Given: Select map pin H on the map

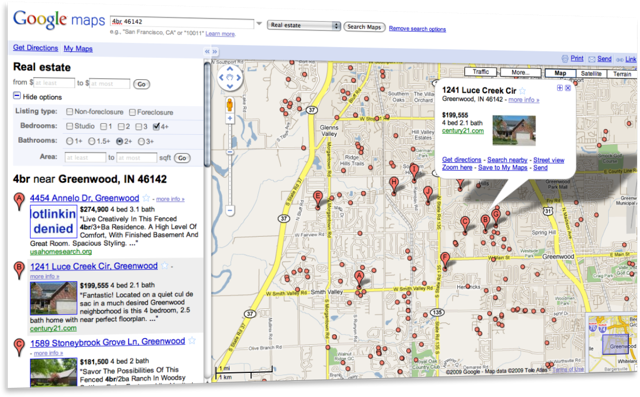Looking at the screenshot, I should click(x=393, y=185).
